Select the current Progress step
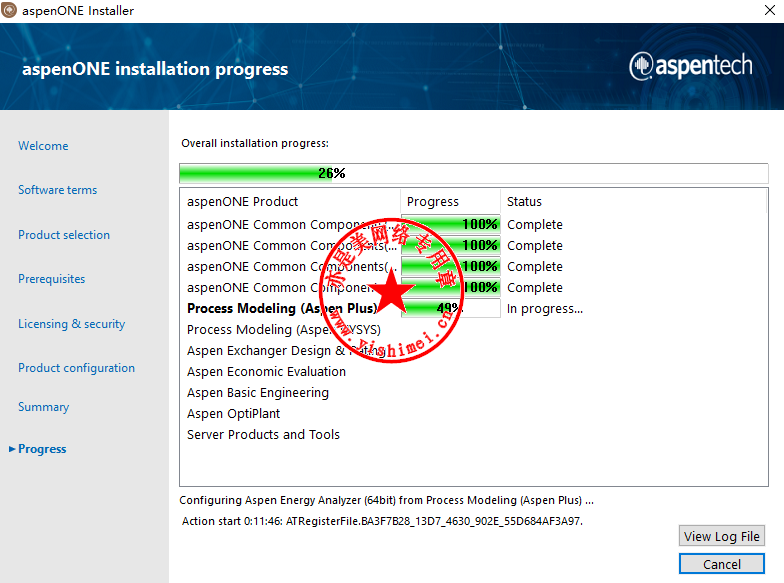This screenshot has width=784, height=583. click(42, 449)
